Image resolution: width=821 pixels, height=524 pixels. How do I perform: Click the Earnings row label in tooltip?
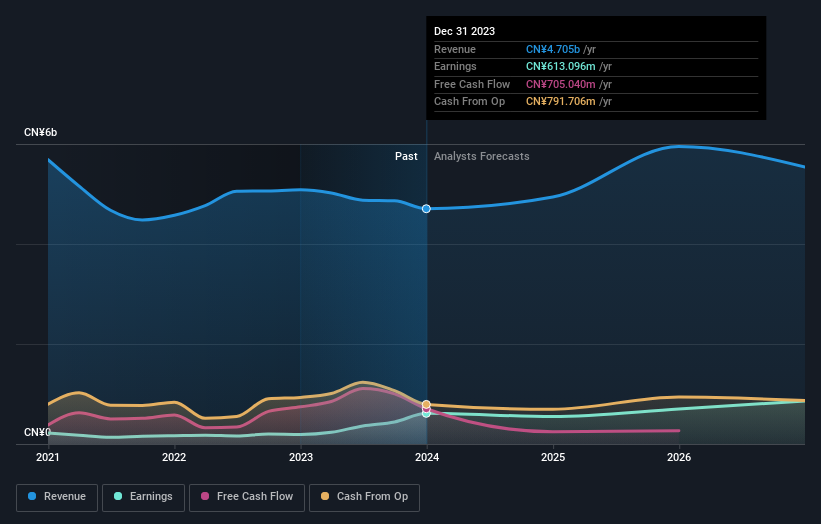[x=456, y=66]
